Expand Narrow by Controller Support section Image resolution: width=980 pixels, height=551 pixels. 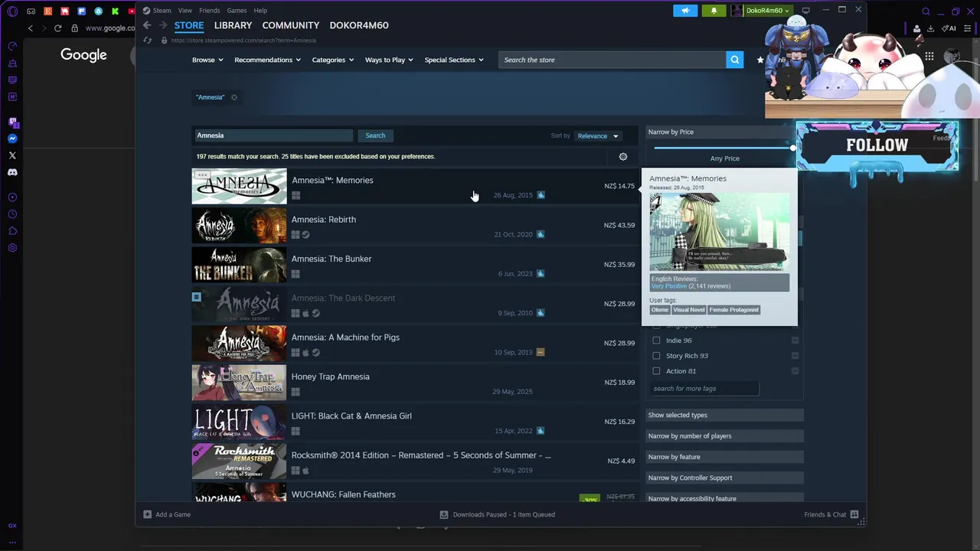pos(724,478)
